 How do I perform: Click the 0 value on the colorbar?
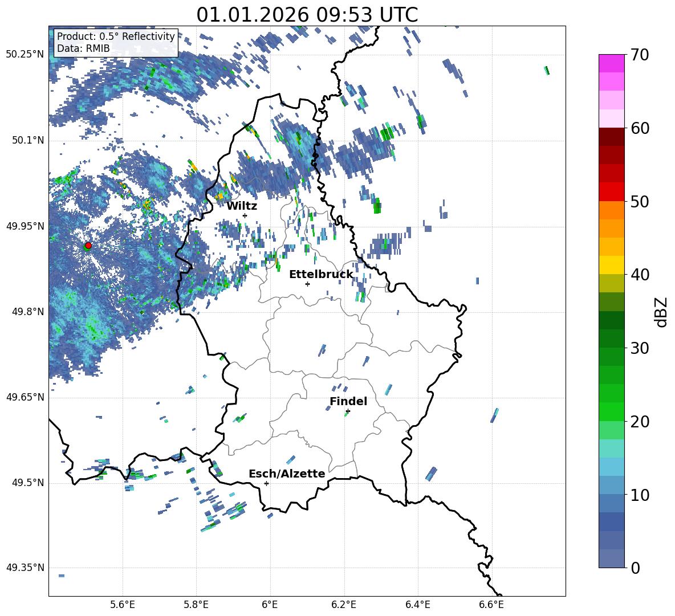[635, 568]
